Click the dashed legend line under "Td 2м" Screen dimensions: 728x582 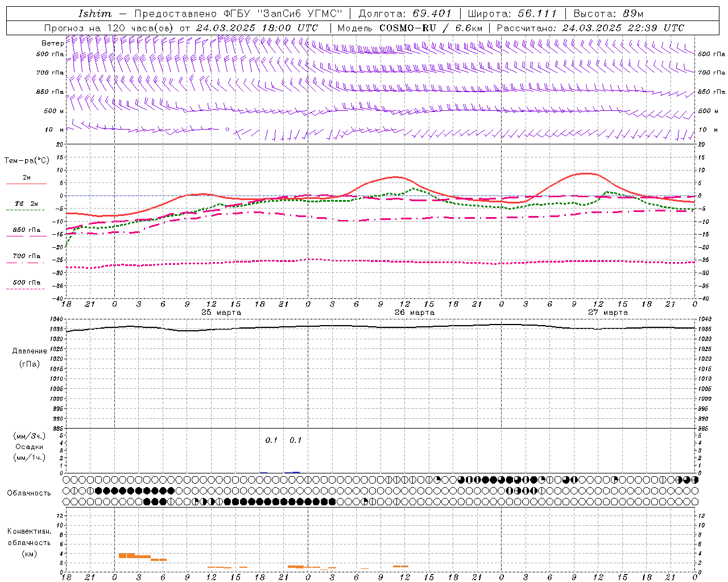point(26,210)
